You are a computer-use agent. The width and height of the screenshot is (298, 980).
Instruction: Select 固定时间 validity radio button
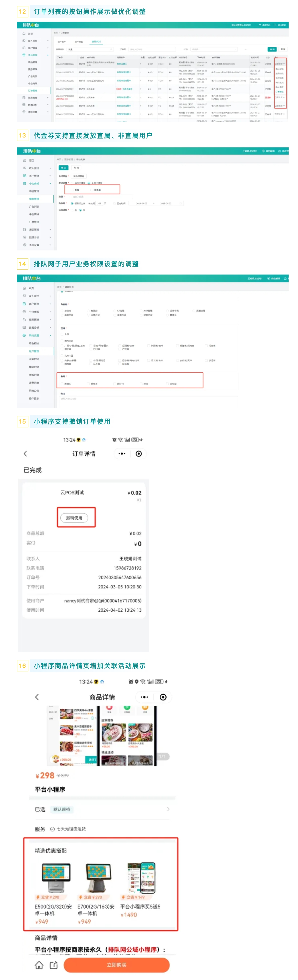click(114, 203)
